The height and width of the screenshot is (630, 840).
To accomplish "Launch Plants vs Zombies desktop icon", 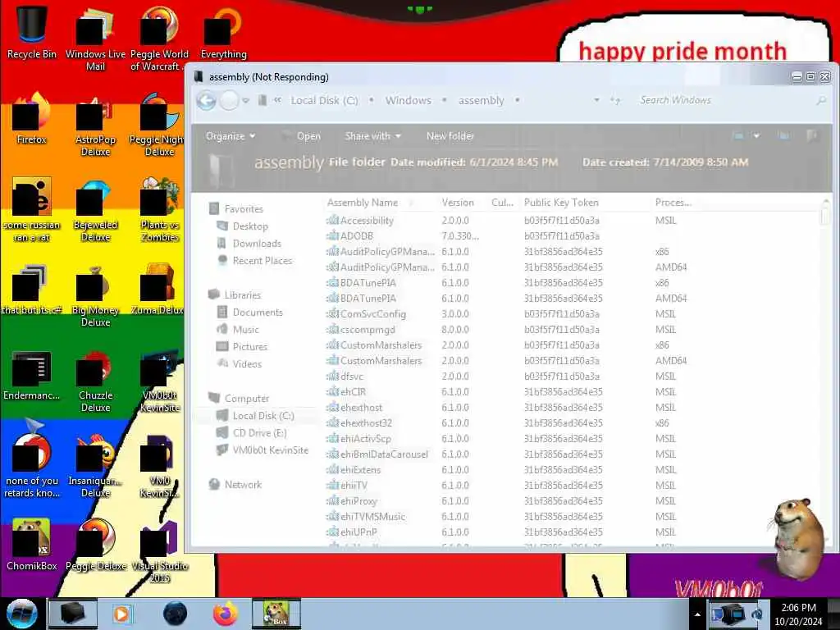I will (159, 210).
